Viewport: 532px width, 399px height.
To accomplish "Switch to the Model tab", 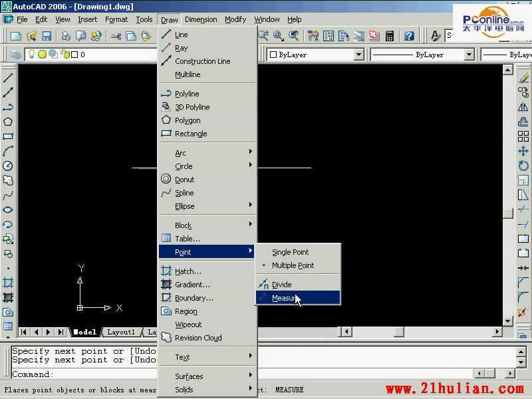I will [85, 332].
